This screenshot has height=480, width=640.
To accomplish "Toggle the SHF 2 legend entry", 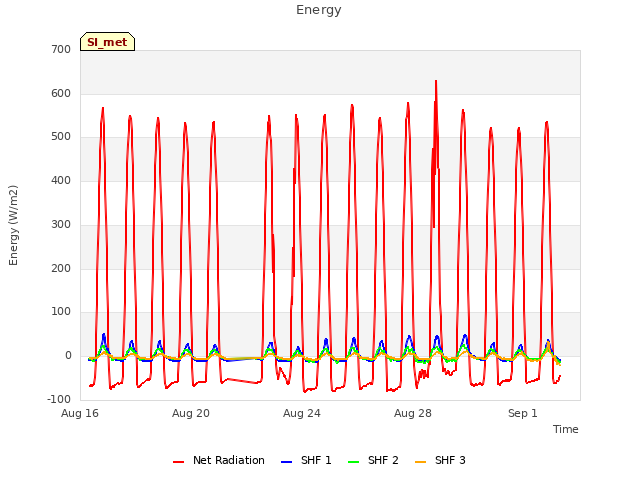I will coord(373,460).
